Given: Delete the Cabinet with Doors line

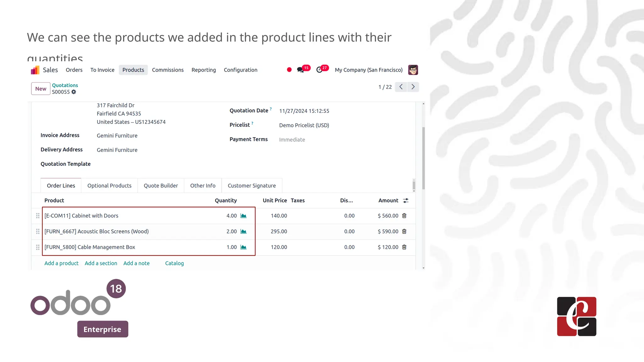Looking at the screenshot, I should point(404,216).
